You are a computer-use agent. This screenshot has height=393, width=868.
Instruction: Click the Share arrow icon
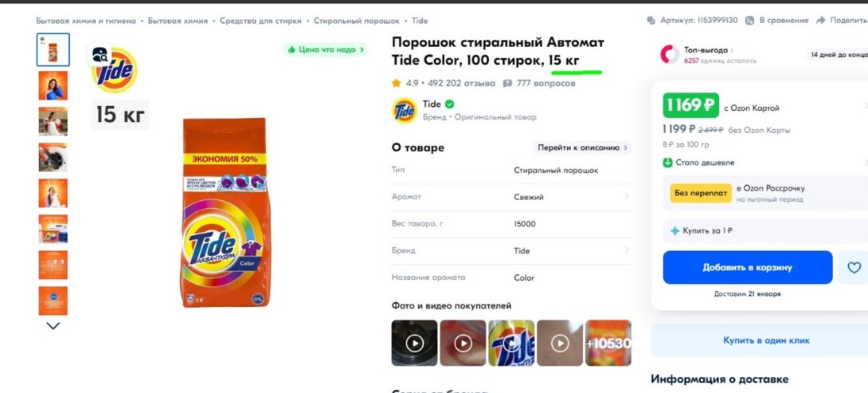coord(820,20)
